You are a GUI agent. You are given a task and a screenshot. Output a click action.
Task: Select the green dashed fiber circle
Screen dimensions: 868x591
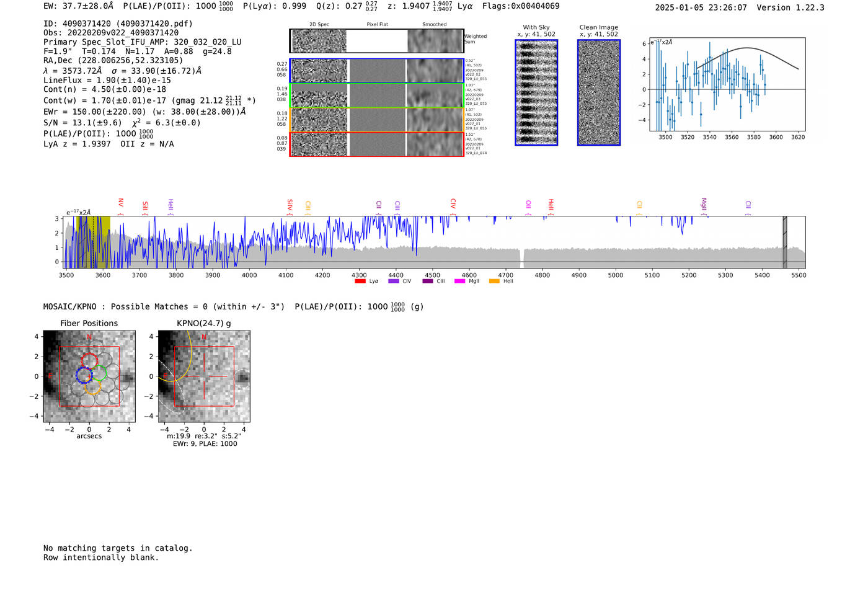(x=99, y=373)
